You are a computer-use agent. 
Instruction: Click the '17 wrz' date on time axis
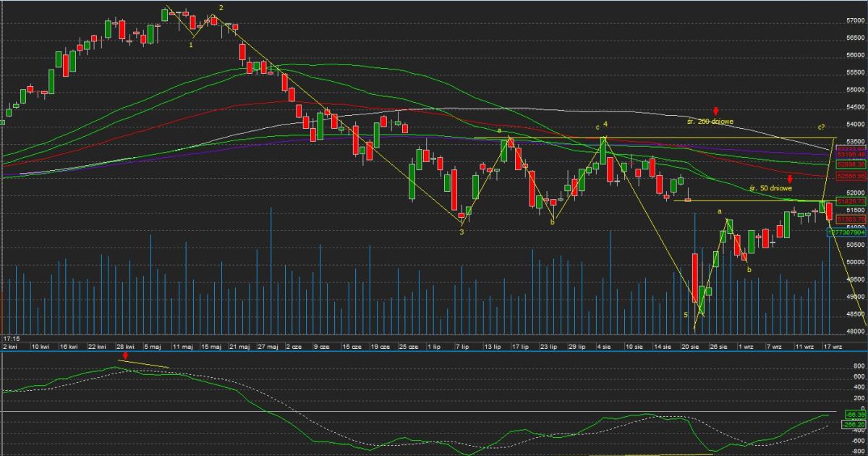[833, 347]
